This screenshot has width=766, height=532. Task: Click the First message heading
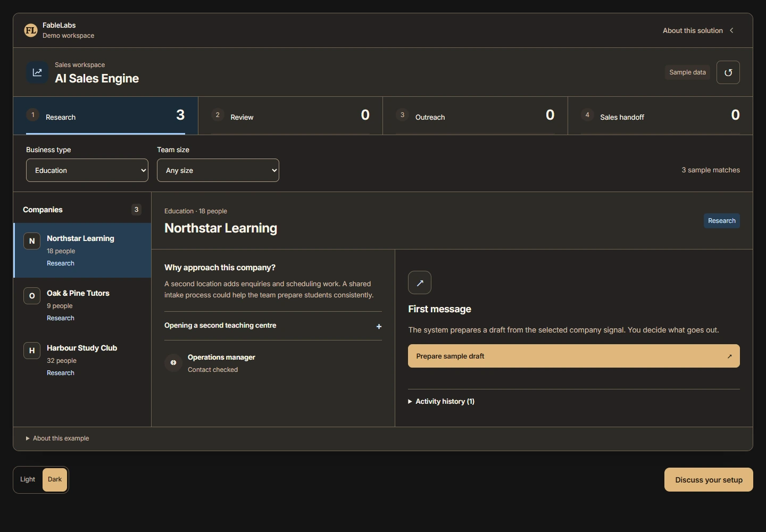point(439,309)
